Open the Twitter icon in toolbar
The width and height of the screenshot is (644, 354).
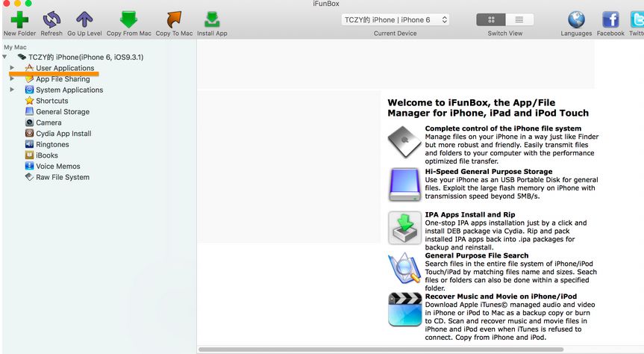pos(637,19)
